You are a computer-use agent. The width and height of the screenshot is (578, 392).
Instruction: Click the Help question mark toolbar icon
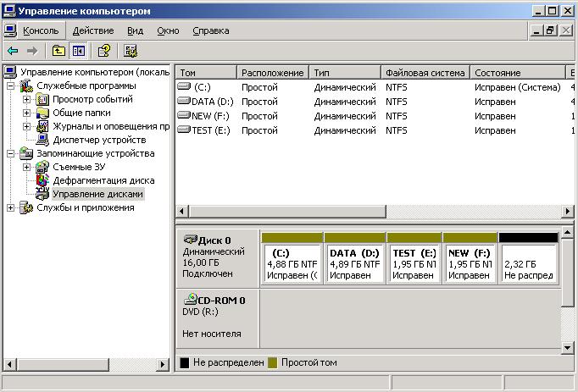(x=104, y=51)
